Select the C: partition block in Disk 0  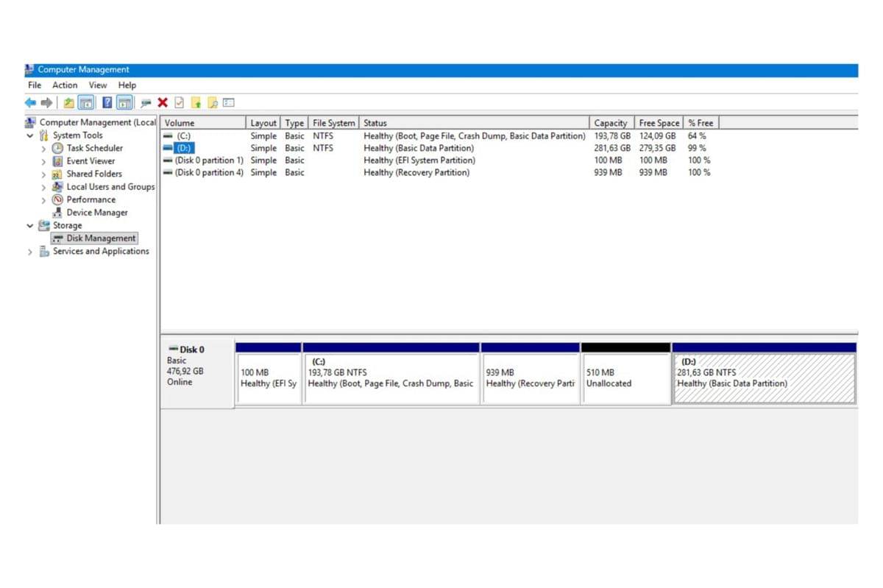[x=391, y=378]
